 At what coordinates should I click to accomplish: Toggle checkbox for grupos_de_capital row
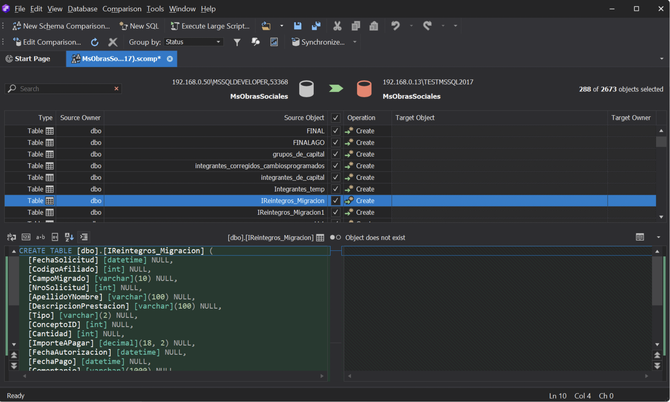coord(335,154)
